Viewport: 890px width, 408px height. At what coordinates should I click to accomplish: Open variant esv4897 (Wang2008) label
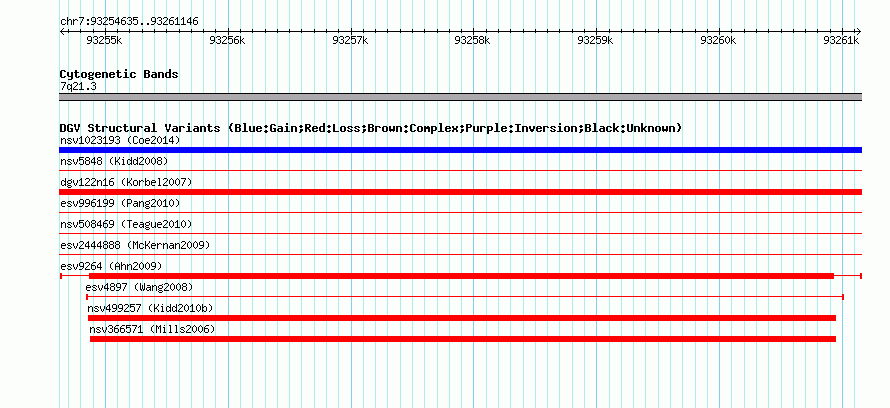pyautogui.click(x=140, y=287)
